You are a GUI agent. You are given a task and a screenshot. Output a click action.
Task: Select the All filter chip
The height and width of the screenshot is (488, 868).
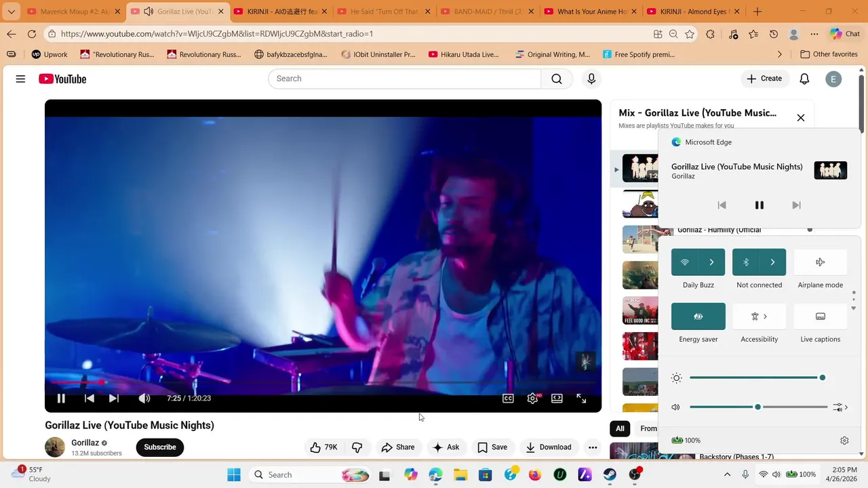620,428
